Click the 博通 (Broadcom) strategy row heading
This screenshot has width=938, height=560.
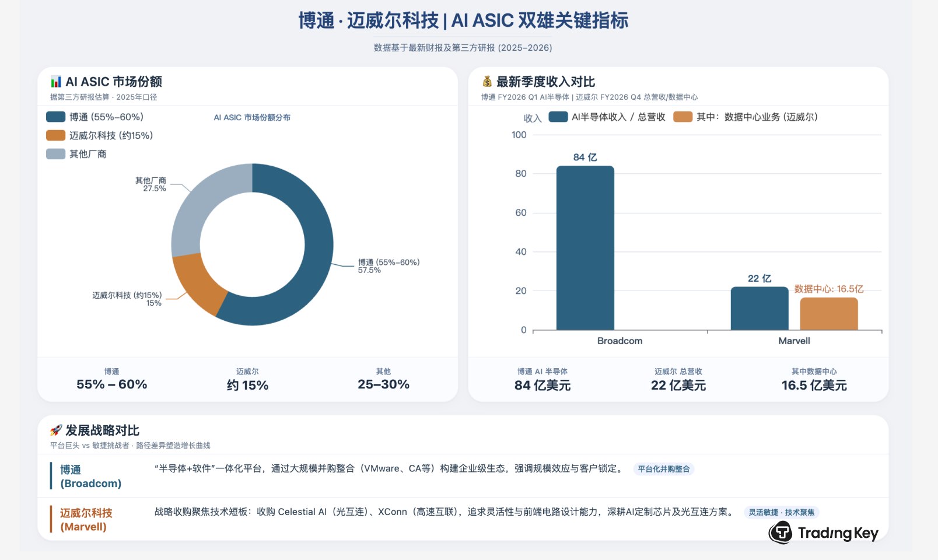[90, 477]
